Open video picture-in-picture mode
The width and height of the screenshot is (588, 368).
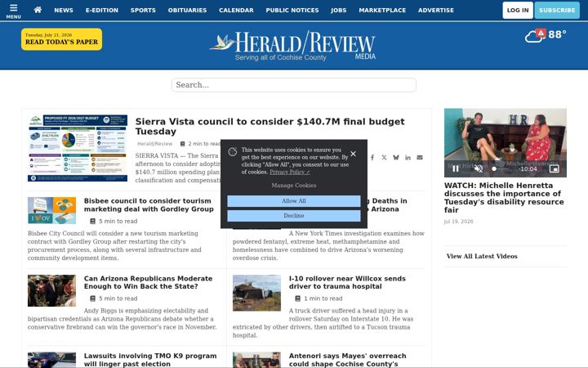point(554,168)
